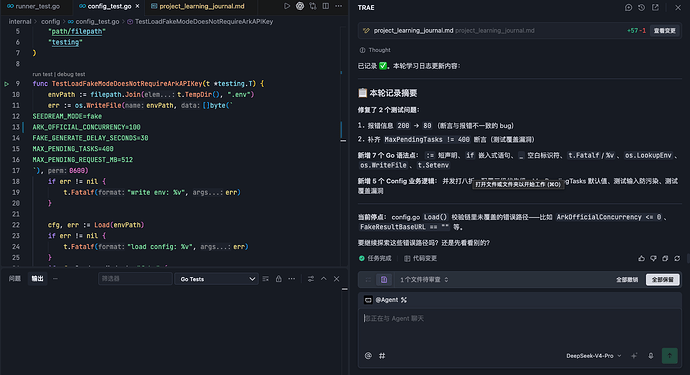Click config folder breadcrumb
The width and height of the screenshot is (690, 375).
[x=50, y=21]
